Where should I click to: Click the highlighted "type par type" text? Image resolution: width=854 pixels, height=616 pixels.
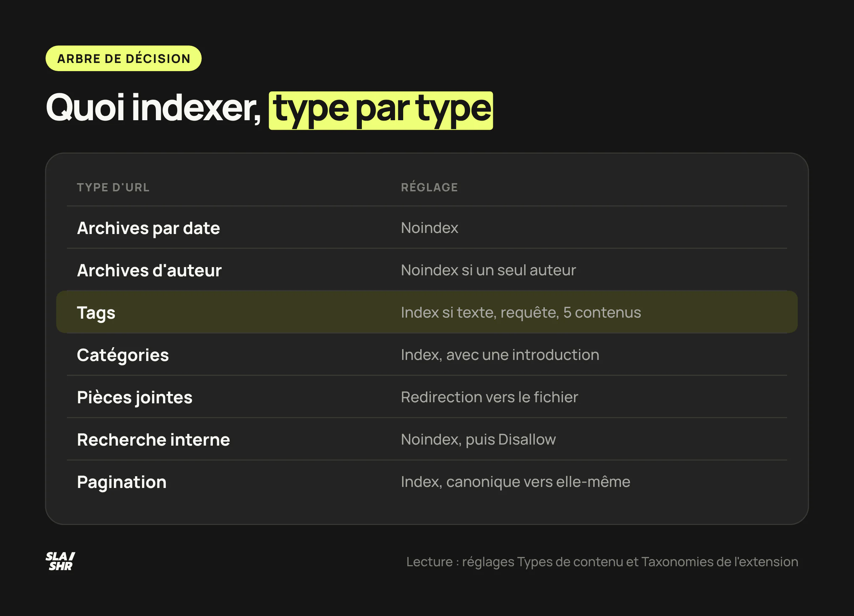pyautogui.click(x=381, y=111)
